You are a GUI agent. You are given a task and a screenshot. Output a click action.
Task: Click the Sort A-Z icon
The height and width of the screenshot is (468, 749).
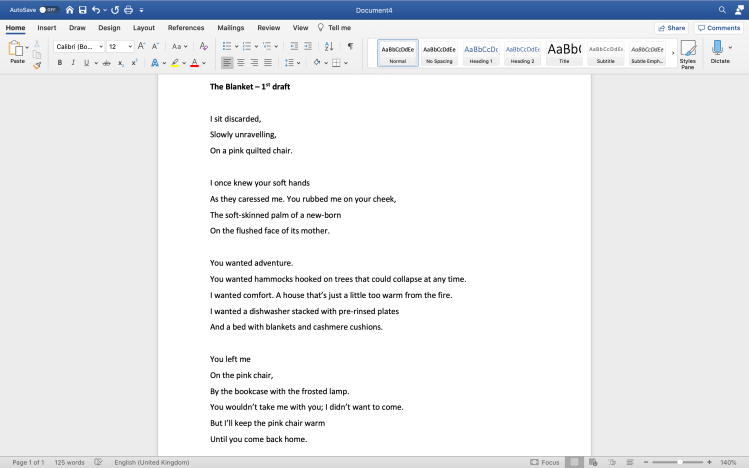(327, 47)
